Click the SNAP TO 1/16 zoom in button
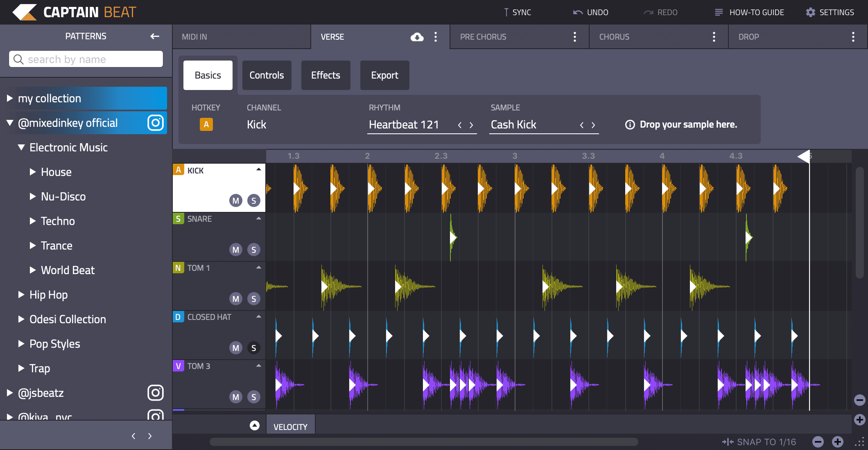This screenshot has height=450, width=868. [838, 441]
